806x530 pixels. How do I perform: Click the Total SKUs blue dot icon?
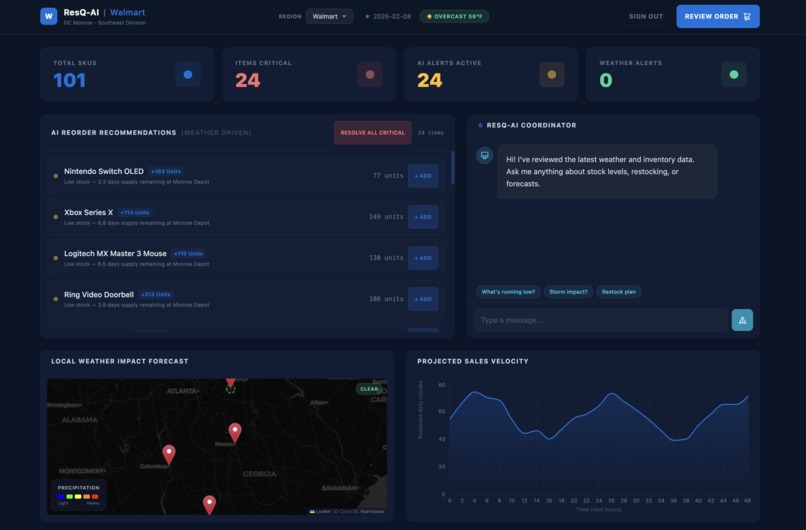[188, 75]
